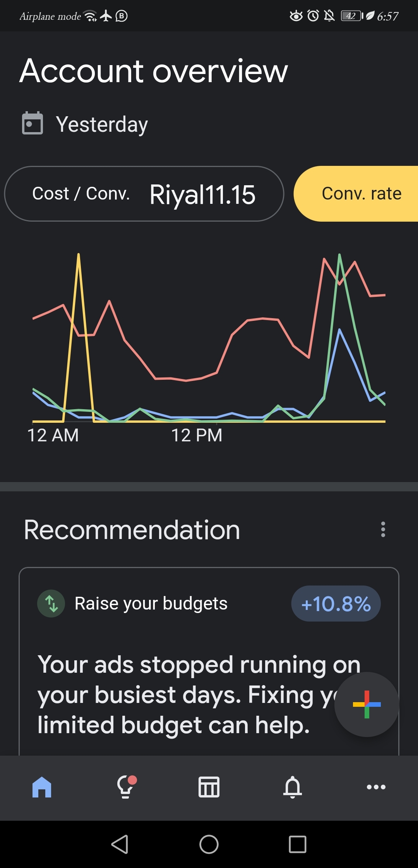The image size is (418, 868).
Task: Open recent apps with square button
Action: click(298, 844)
